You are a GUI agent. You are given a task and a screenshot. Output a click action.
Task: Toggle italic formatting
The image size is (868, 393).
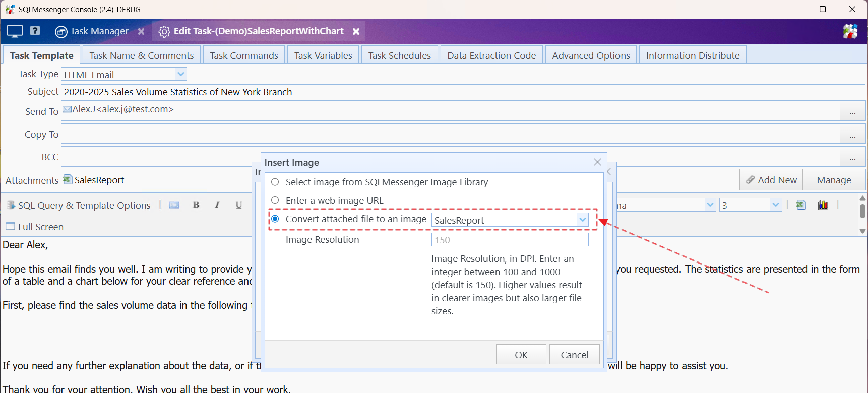coord(217,205)
